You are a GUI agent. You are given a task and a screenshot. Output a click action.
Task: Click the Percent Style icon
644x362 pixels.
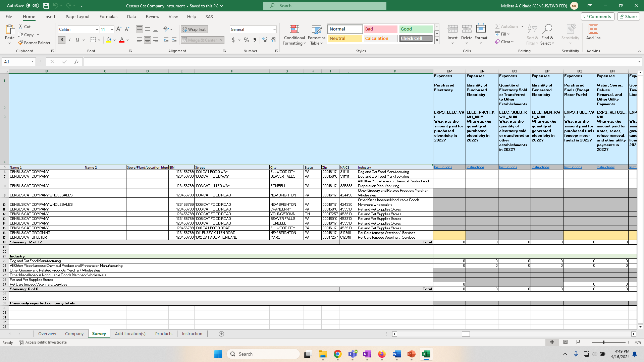point(247,40)
